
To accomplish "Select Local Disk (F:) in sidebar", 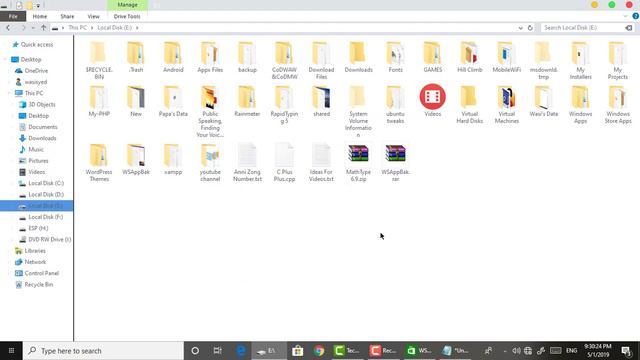I will coord(46,217).
